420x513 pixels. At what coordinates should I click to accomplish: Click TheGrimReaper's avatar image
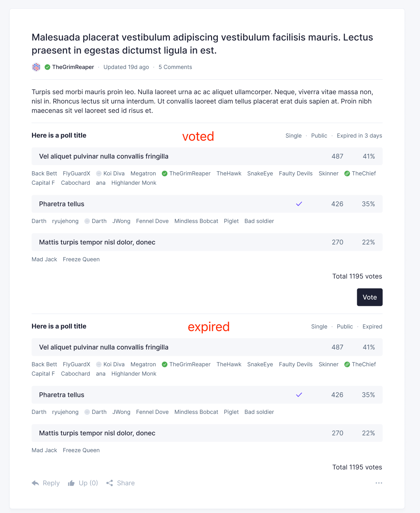(x=36, y=67)
